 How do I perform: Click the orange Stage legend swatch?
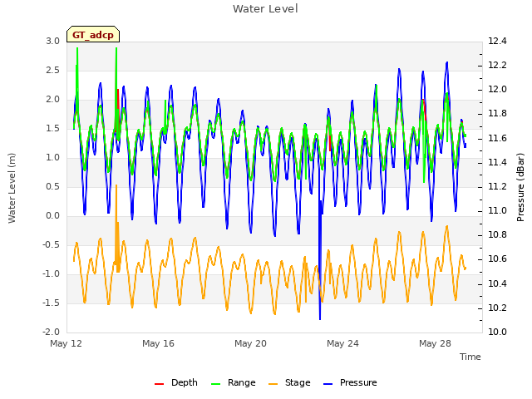[273, 384]
